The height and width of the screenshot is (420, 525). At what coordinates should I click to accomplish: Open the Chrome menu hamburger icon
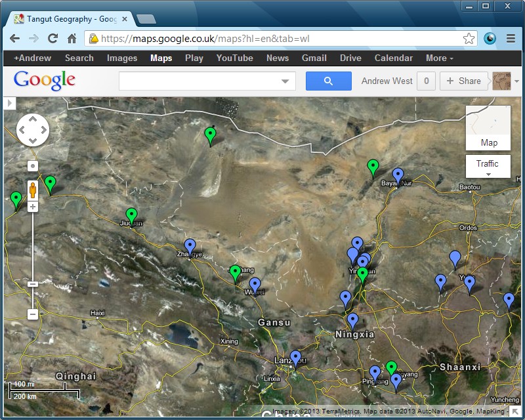[x=511, y=39]
